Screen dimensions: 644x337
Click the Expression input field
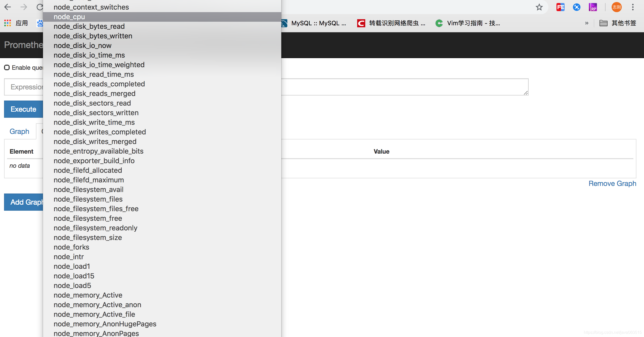pyautogui.click(x=266, y=87)
